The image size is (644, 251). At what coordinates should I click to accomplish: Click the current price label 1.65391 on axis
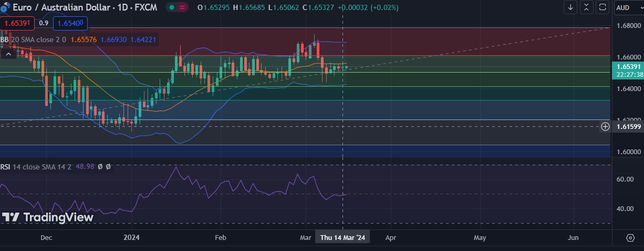click(628, 67)
